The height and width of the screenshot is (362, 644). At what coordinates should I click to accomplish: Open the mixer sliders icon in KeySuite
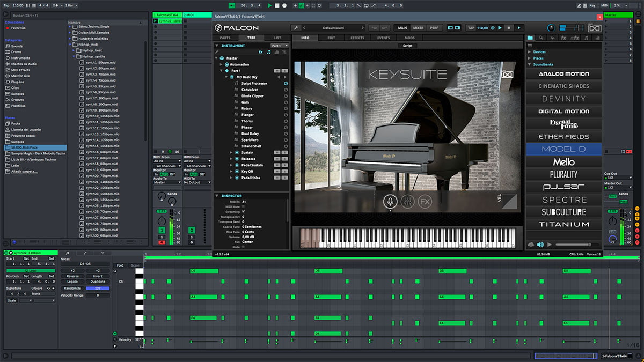point(408,202)
